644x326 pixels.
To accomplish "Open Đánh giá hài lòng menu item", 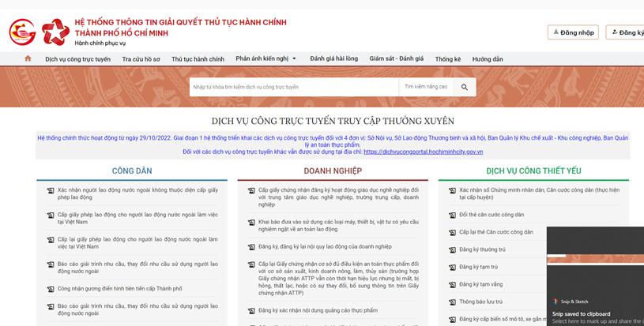I will pyautogui.click(x=333, y=58).
